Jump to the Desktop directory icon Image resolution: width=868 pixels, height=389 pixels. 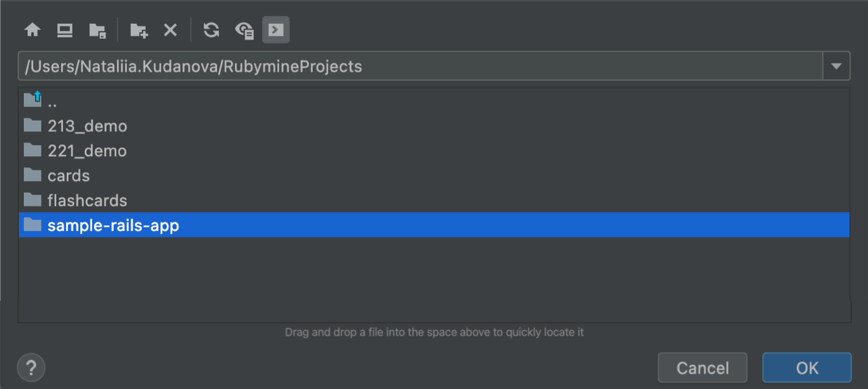[64, 30]
